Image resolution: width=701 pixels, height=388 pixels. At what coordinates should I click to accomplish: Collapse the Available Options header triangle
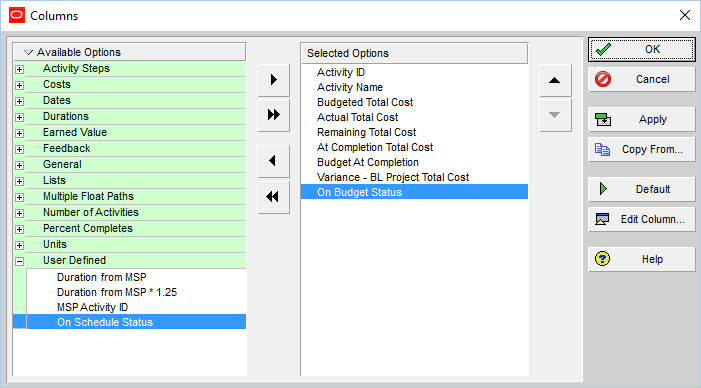pyautogui.click(x=29, y=52)
